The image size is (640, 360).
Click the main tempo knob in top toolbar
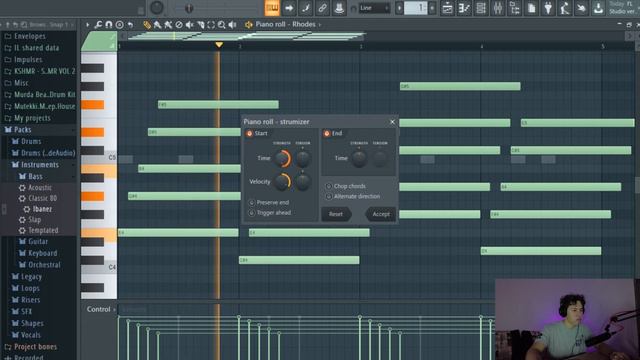pos(157,7)
